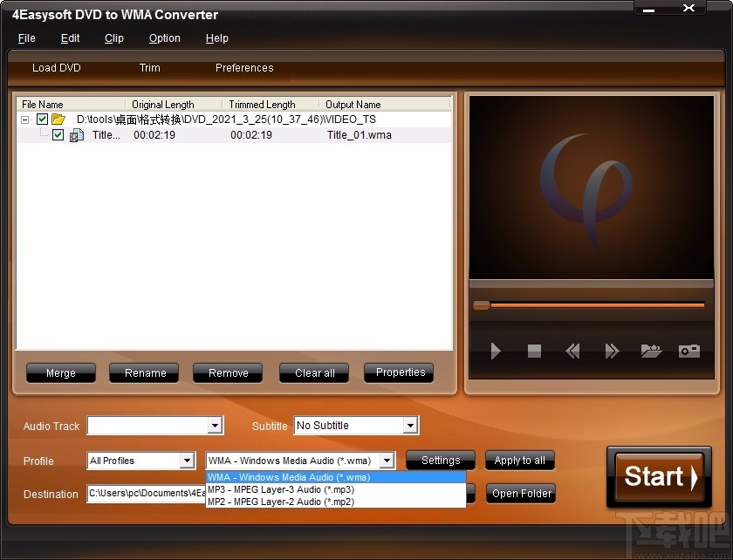The image size is (733, 560).
Task: Click the yellow folder icon beside VIDEO_TS
Action: tap(58, 119)
